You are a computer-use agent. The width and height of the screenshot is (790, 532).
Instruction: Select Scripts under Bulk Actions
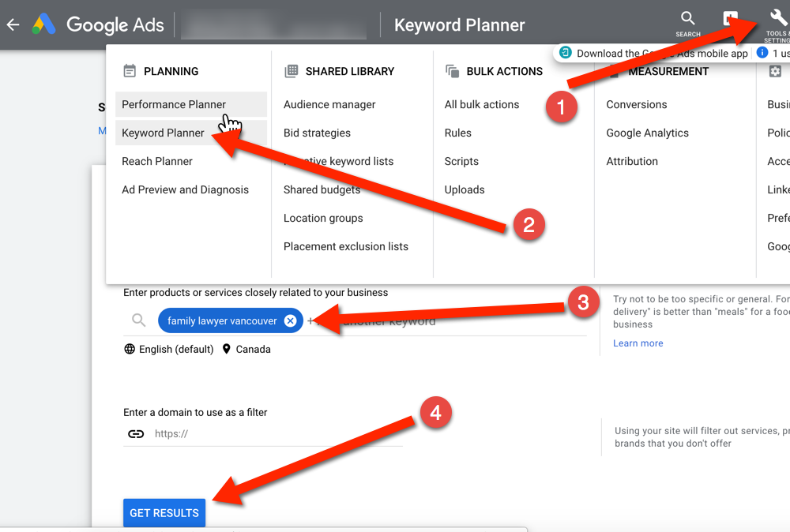461,161
